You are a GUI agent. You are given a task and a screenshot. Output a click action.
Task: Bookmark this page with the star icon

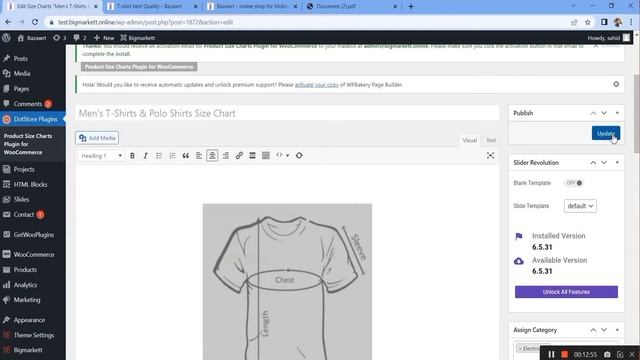[587, 22]
